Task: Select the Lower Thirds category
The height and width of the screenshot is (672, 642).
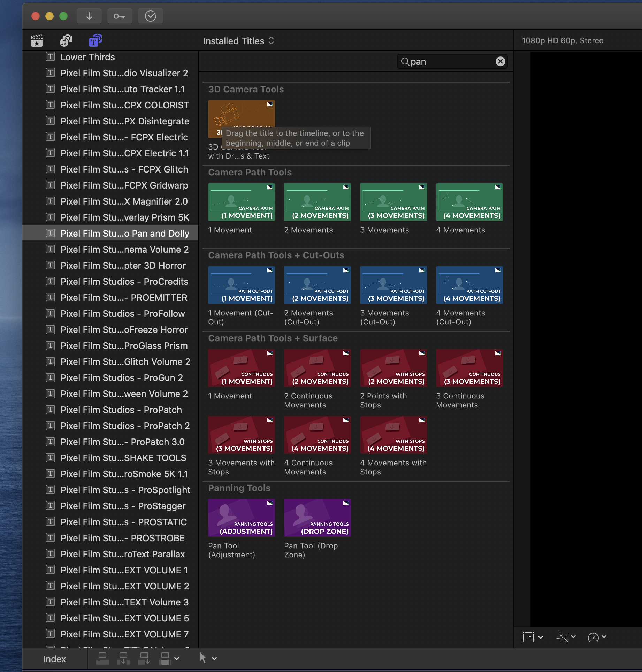Action: [110, 57]
